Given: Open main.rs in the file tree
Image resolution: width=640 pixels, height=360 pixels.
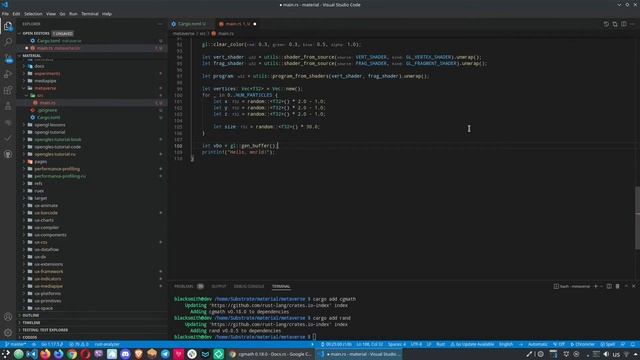Looking at the screenshot, I should [93, 103].
